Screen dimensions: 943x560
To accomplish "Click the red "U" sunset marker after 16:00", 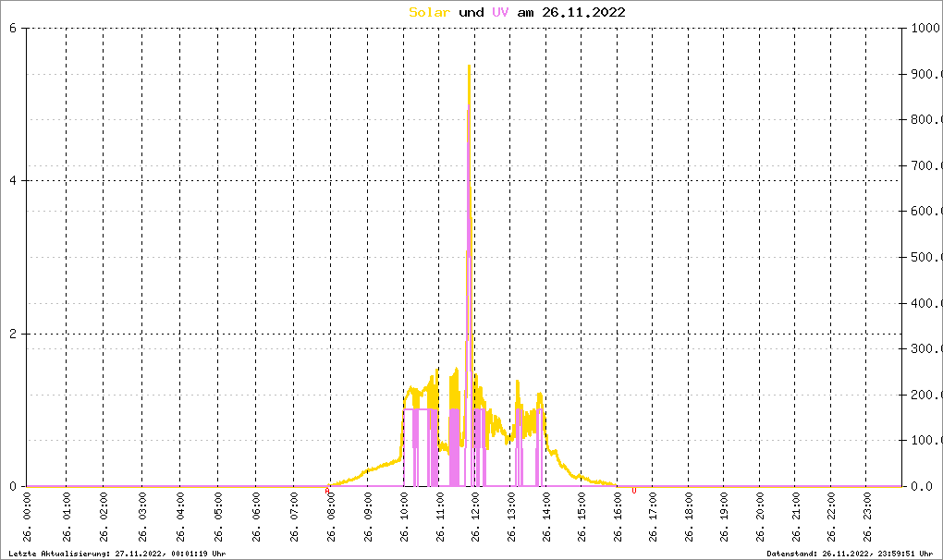I will [x=634, y=491].
